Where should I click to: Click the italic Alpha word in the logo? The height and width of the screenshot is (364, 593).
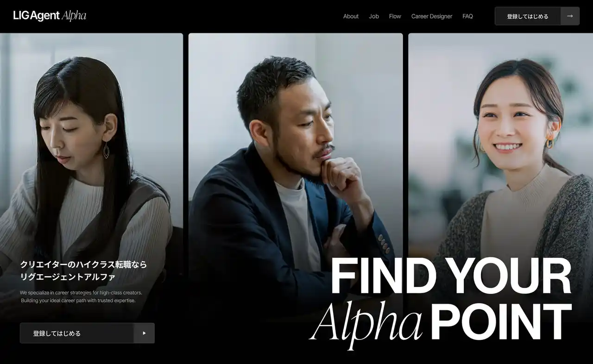pyautogui.click(x=74, y=16)
